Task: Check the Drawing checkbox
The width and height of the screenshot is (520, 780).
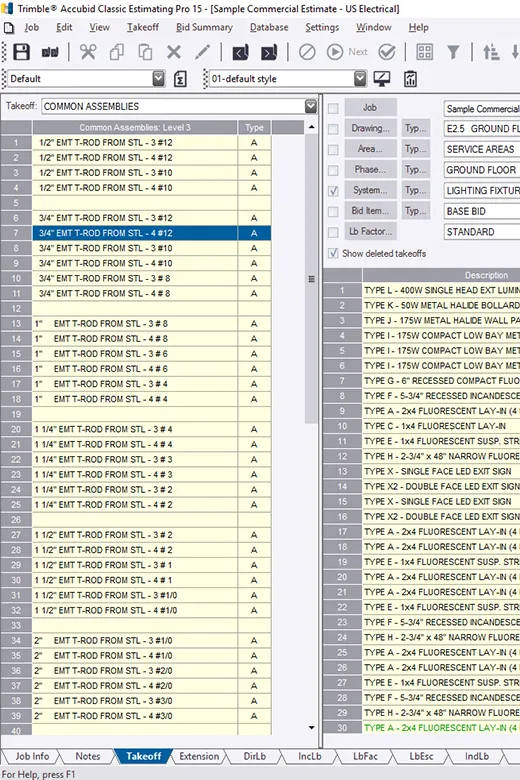Action: 333,129
